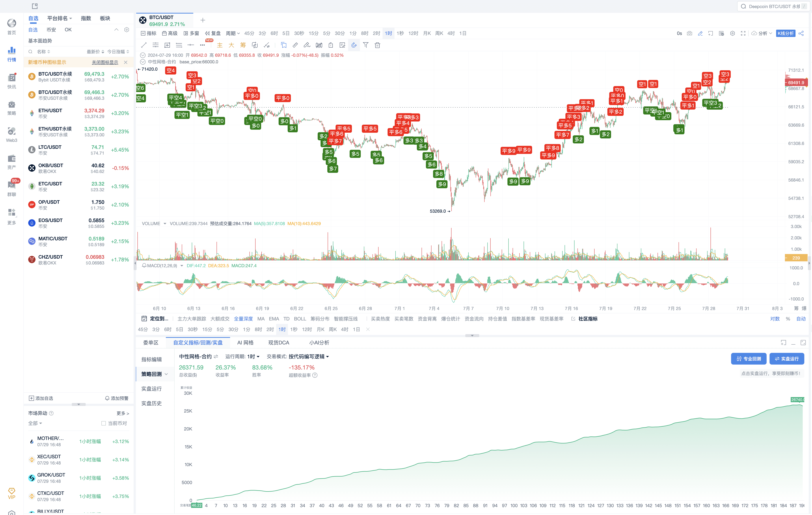This screenshot has width=812, height=515.
Task: Click the share icon beside K线分析
Action: (801, 33)
